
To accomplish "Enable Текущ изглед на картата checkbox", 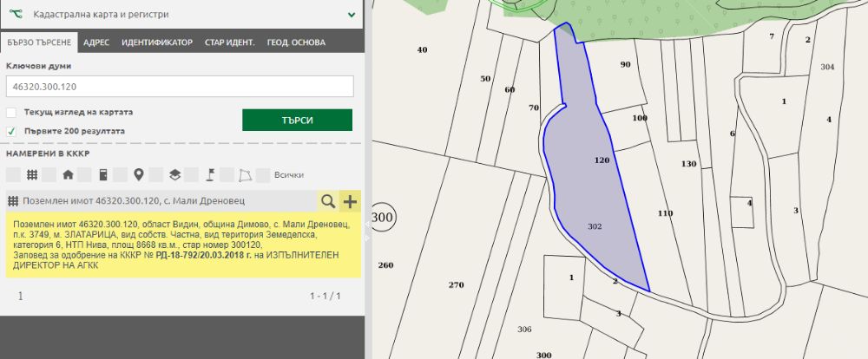I will (11, 112).
